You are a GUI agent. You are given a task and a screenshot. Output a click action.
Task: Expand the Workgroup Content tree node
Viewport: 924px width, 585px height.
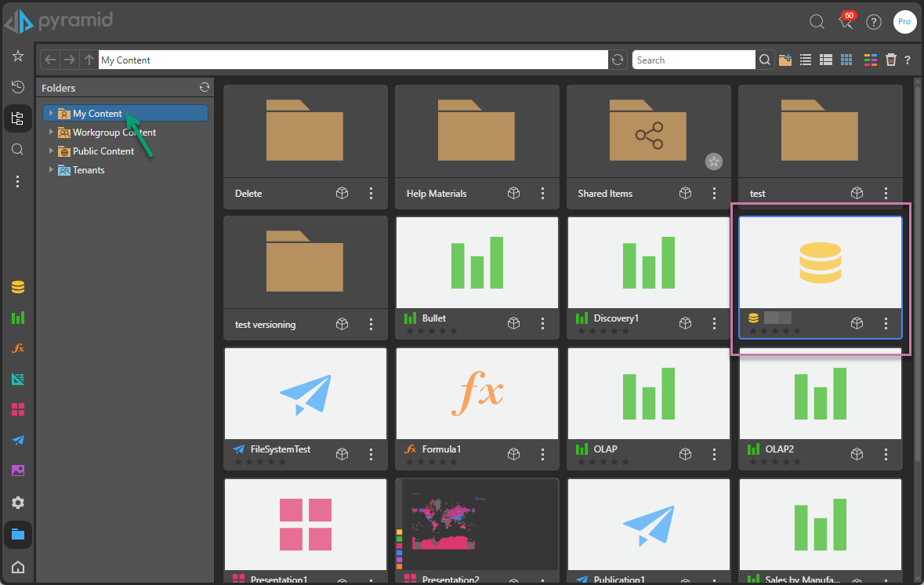pos(52,133)
